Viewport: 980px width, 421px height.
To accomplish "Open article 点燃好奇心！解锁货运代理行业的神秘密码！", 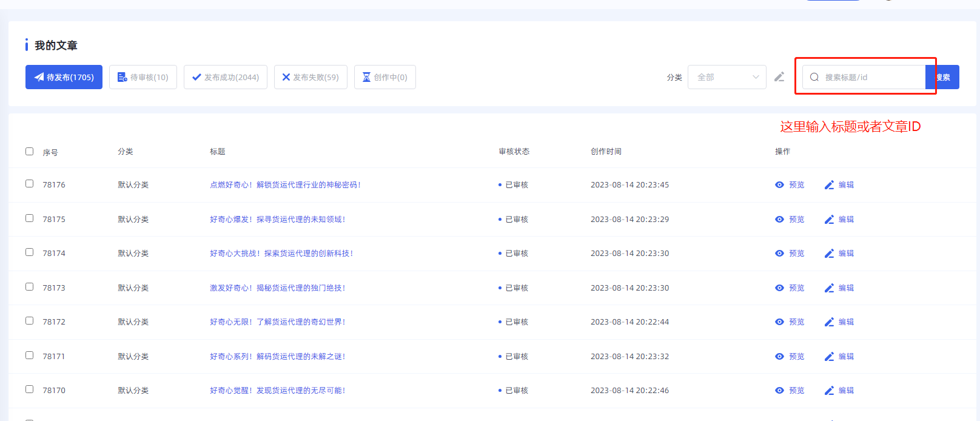I will click(x=286, y=185).
